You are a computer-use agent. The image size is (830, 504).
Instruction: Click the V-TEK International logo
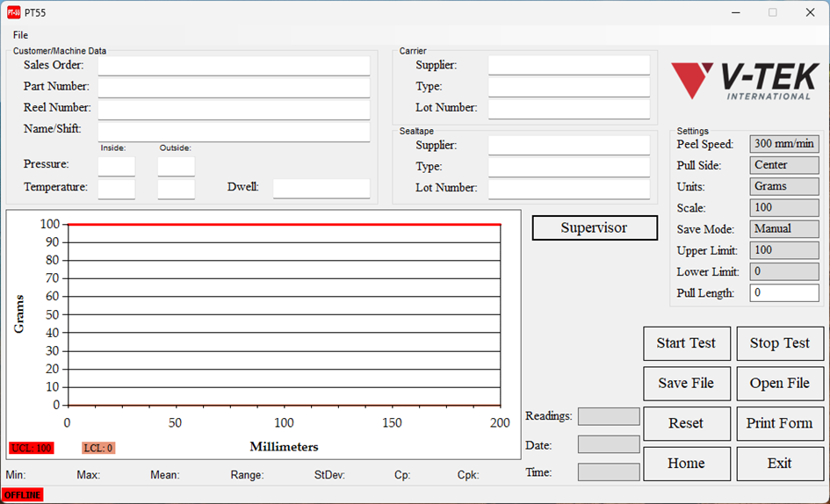pos(741,82)
